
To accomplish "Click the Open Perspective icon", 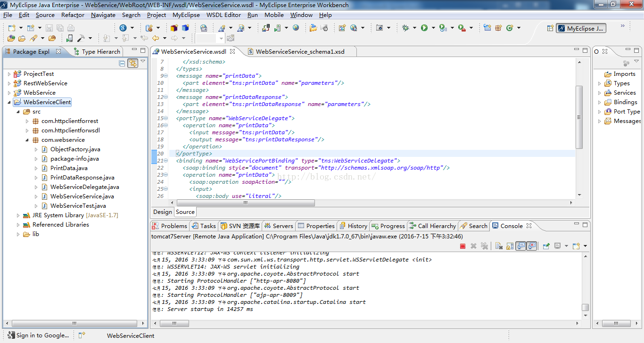I will pyautogui.click(x=550, y=28).
